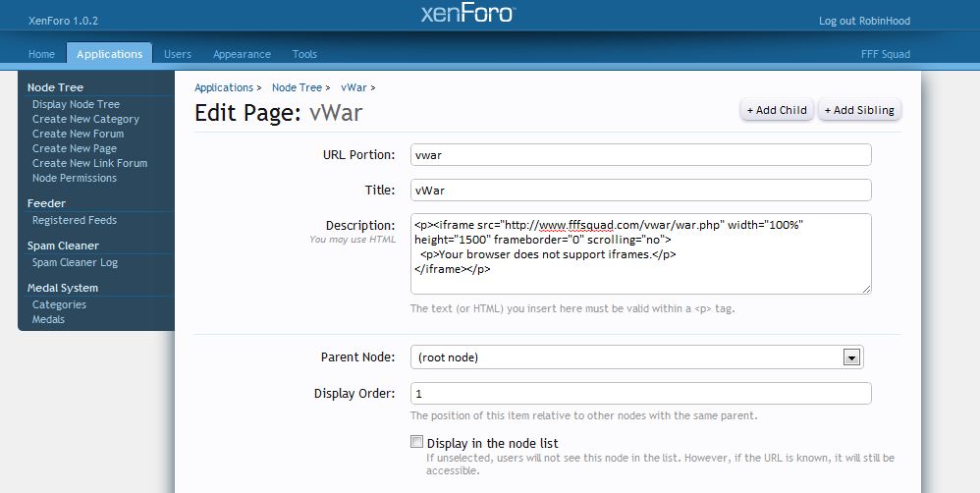Click inside the Description textarea
The height and width of the screenshot is (493, 980).
tap(640, 253)
